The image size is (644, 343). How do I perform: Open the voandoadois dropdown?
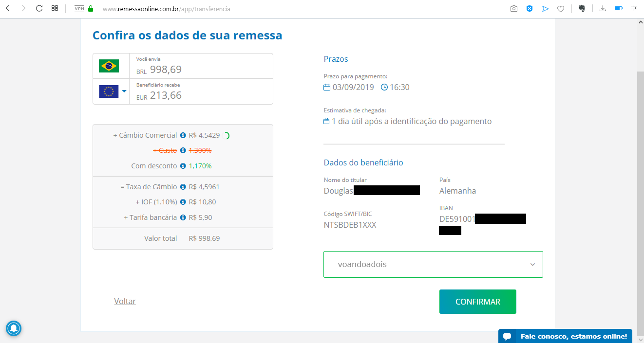click(433, 264)
